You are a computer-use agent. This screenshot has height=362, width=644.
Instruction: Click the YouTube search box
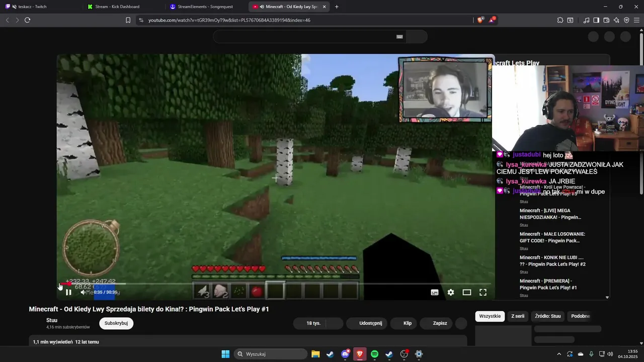pyautogui.click(x=309, y=37)
